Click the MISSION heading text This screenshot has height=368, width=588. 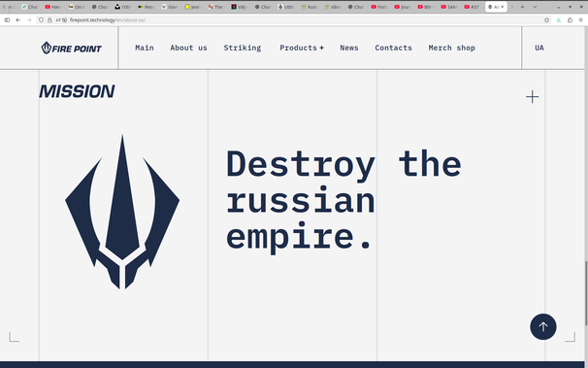[77, 91]
